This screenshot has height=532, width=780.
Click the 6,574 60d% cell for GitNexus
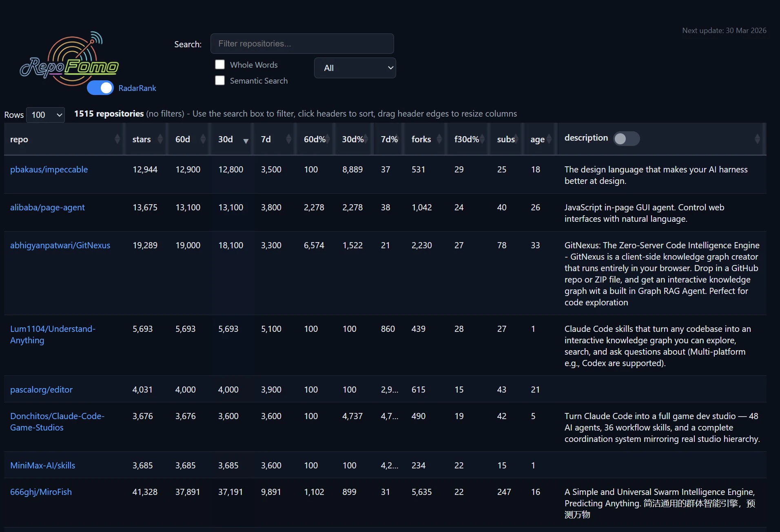[x=314, y=245]
